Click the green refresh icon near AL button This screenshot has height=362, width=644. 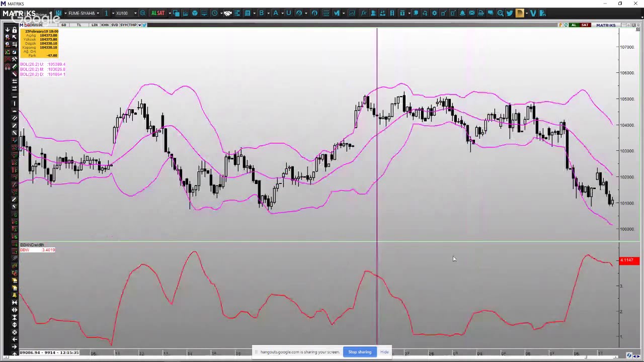(x=566, y=25)
